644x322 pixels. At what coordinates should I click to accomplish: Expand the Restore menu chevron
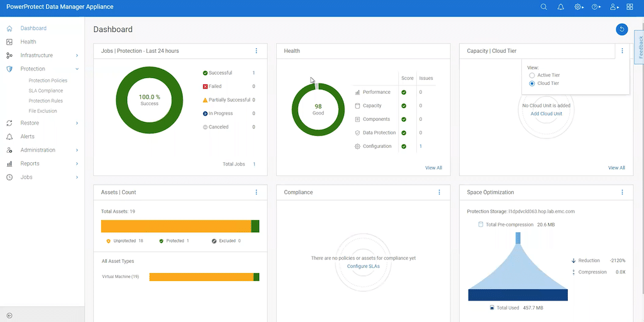(77, 123)
